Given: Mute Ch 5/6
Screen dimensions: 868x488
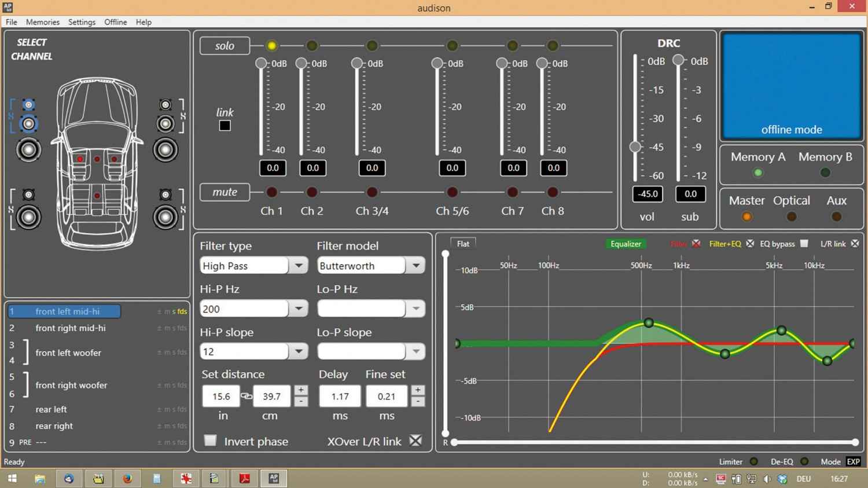Looking at the screenshot, I should point(453,192).
